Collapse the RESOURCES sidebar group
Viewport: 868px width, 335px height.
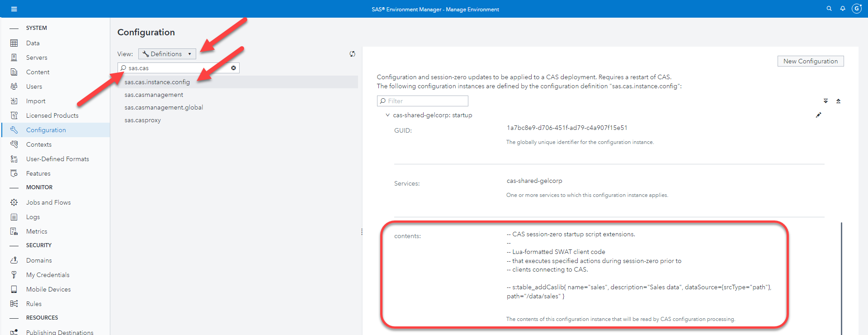tap(14, 318)
